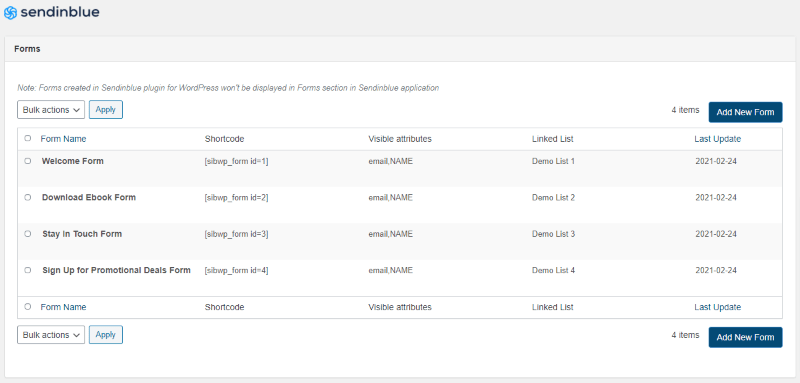
Task: Click Demo List 2 cell
Action: pyautogui.click(x=553, y=197)
